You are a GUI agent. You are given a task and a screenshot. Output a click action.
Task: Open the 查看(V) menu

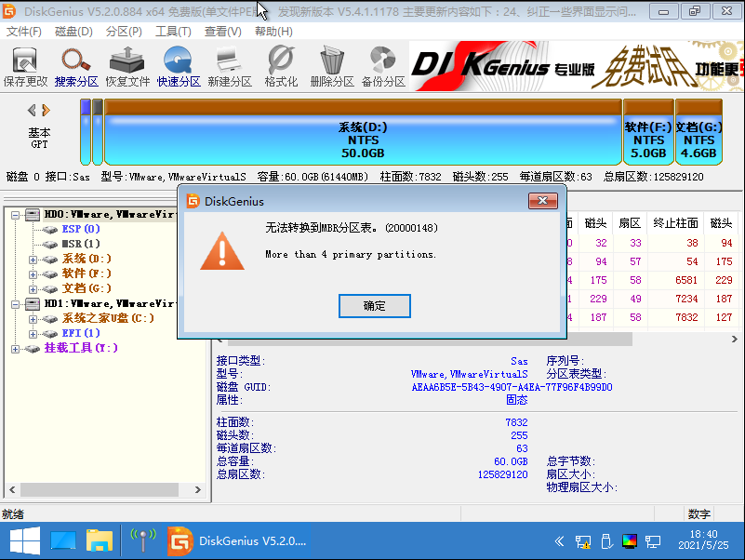point(223,32)
